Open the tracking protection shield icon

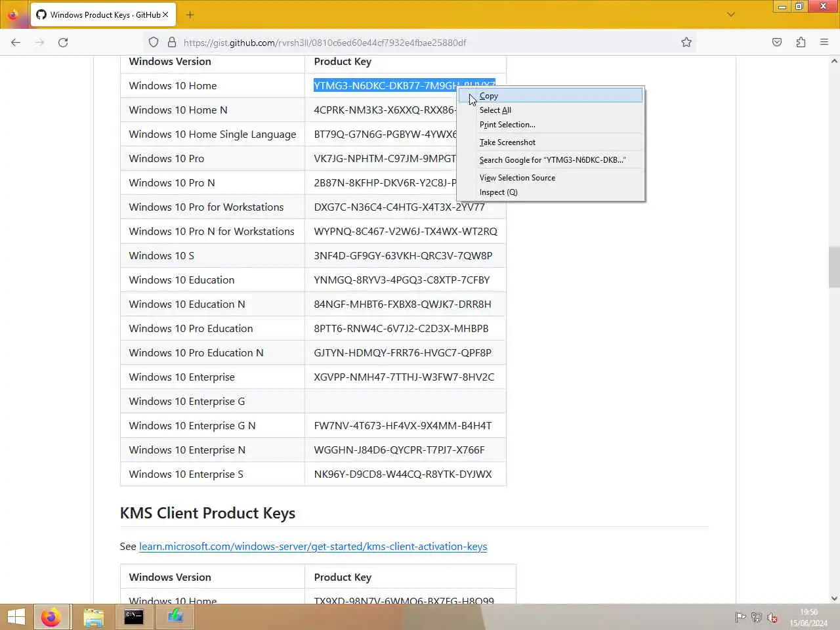154,42
